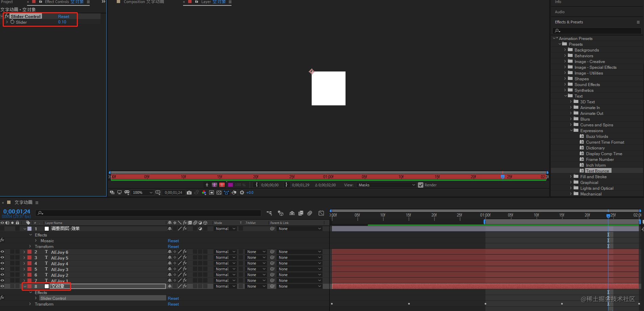Select the 文字动画 timeline tab
This screenshot has height=311, width=644.
tap(23, 202)
